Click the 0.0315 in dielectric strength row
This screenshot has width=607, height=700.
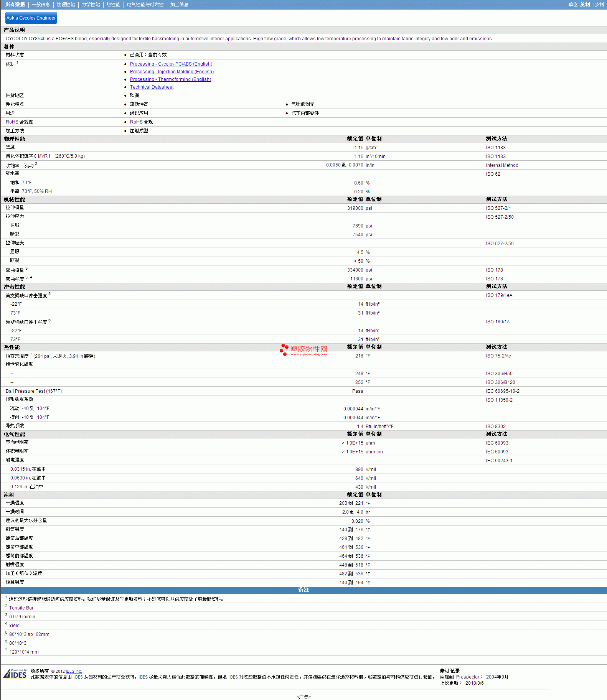pos(303,469)
